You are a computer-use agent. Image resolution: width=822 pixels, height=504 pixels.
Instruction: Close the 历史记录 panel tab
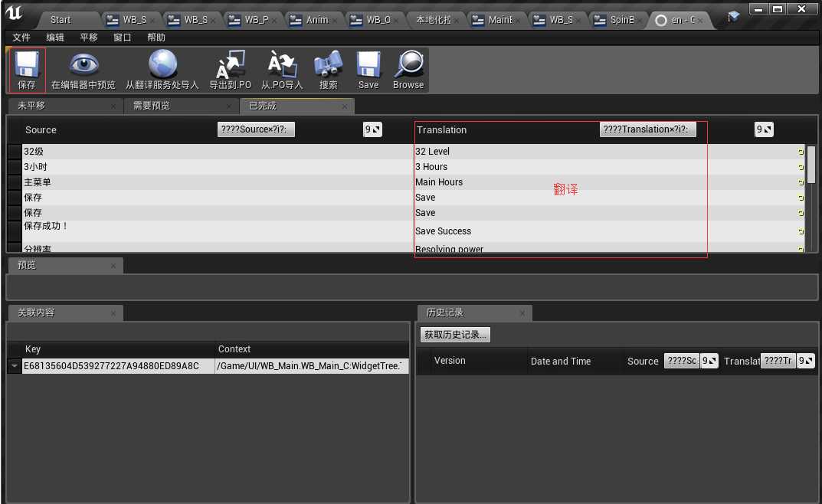tap(522, 313)
